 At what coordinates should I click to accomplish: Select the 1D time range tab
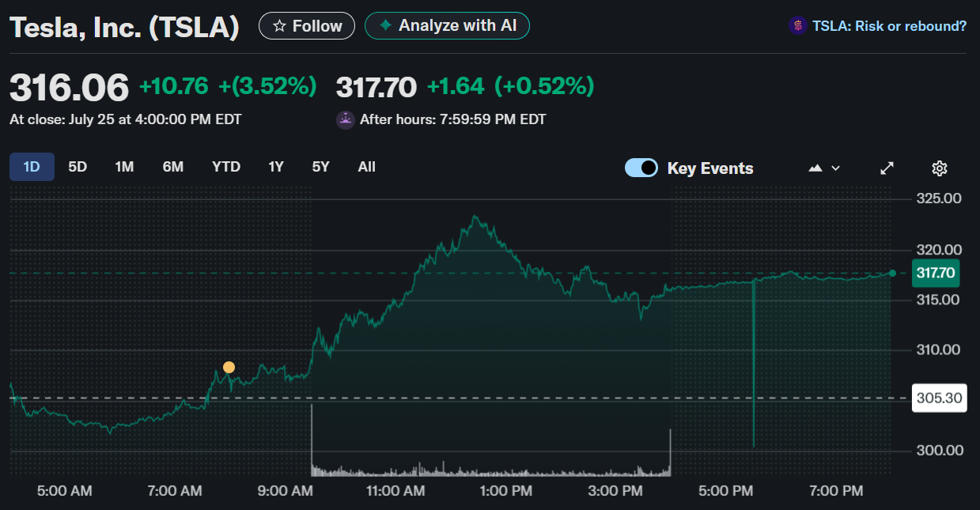point(32,167)
